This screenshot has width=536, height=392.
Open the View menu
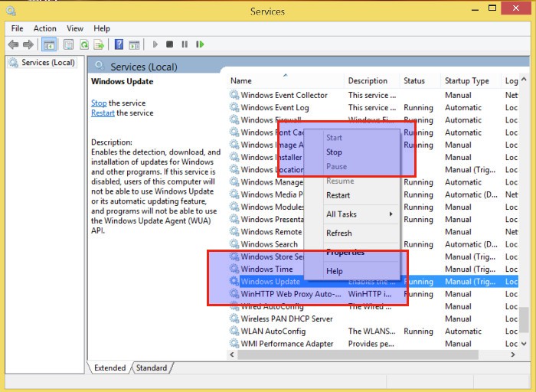(75, 28)
